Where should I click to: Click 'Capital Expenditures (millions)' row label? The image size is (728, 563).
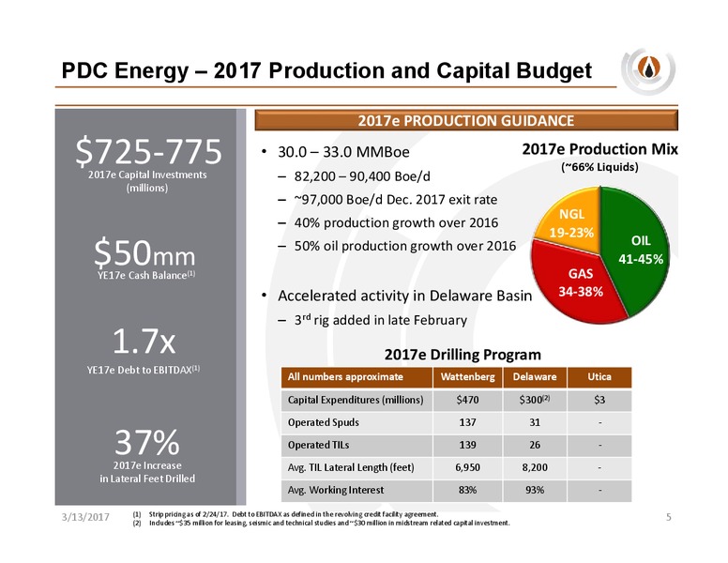pyautogui.click(x=356, y=400)
